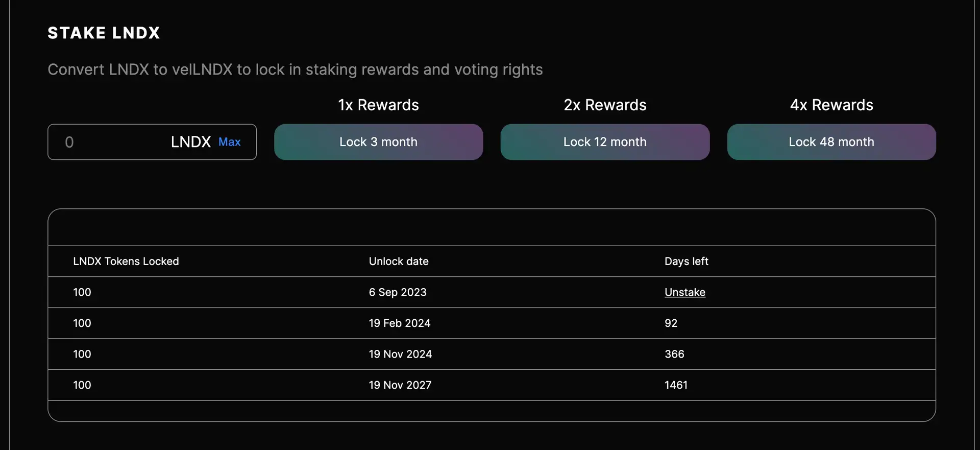Select the 19 Nov 2027 unlock date cell

(400, 385)
